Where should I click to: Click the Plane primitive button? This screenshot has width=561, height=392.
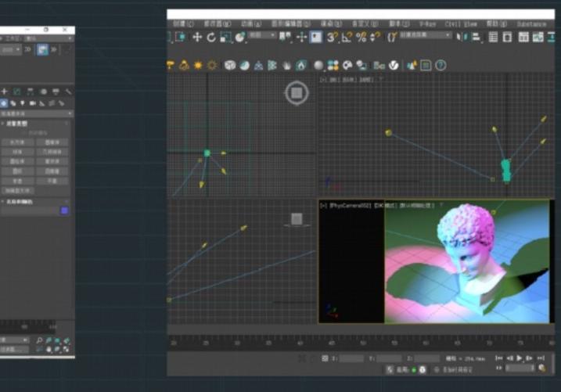click(x=52, y=181)
